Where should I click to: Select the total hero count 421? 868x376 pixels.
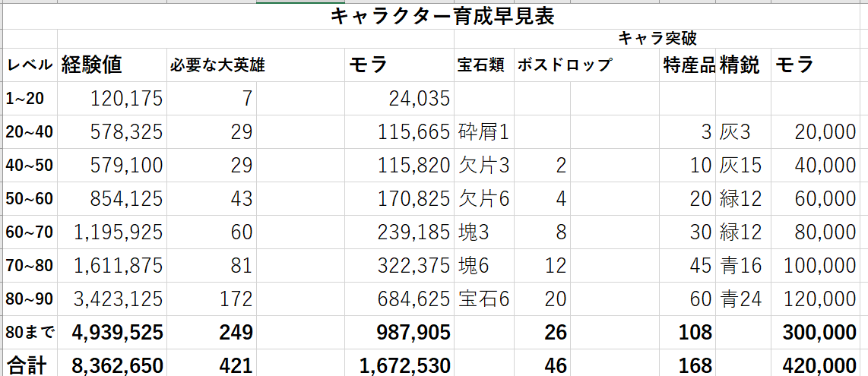click(211, 363)
